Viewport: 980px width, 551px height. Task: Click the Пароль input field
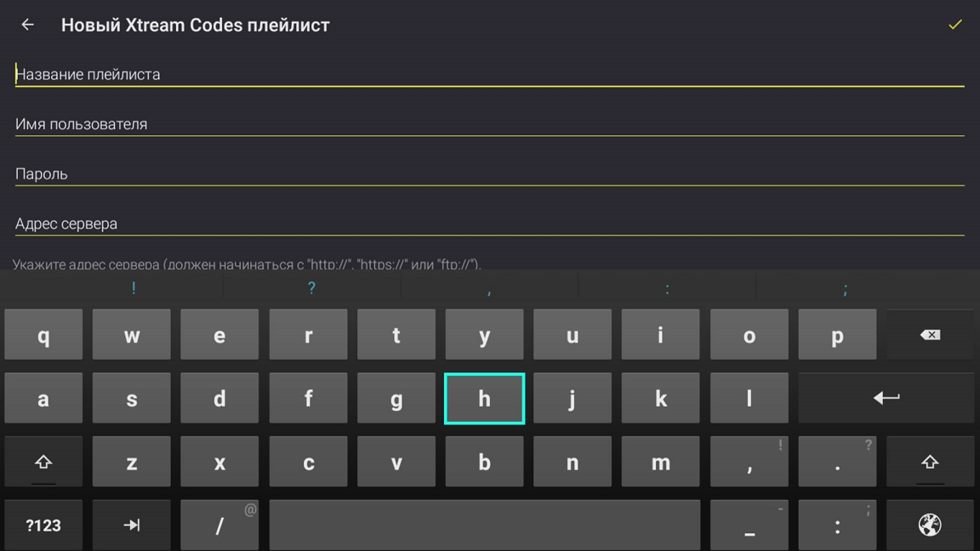click(489, 173)
